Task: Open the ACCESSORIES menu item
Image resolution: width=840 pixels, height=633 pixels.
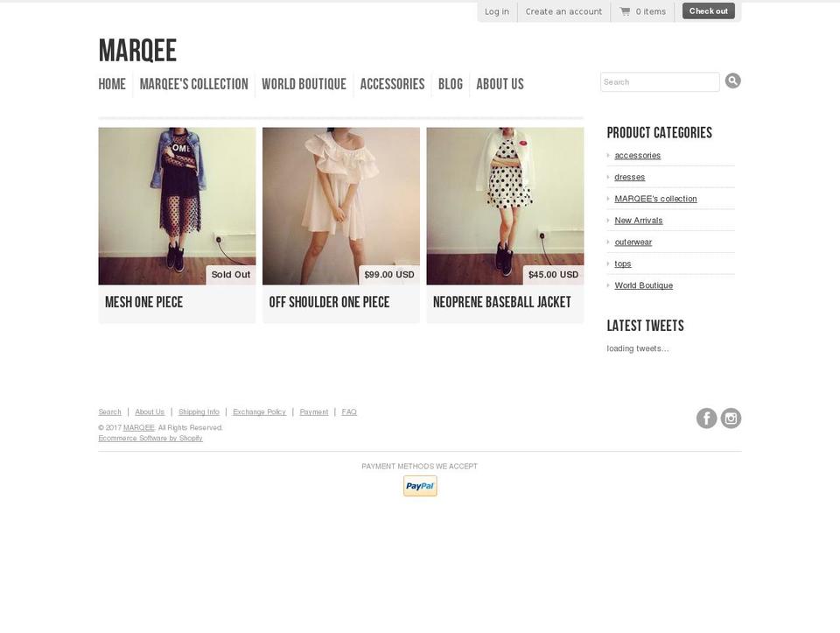Action: pyautogui.click(x=392, y=84)
